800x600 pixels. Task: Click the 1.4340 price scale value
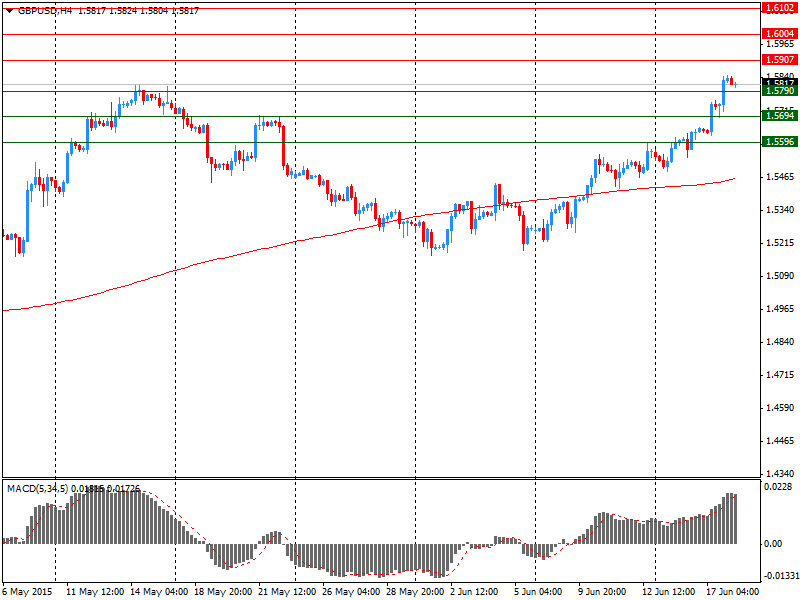tap(780, 473)
